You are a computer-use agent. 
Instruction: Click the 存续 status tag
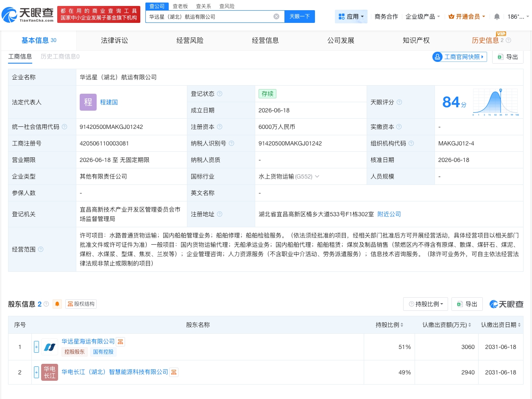tap(267, 94)
